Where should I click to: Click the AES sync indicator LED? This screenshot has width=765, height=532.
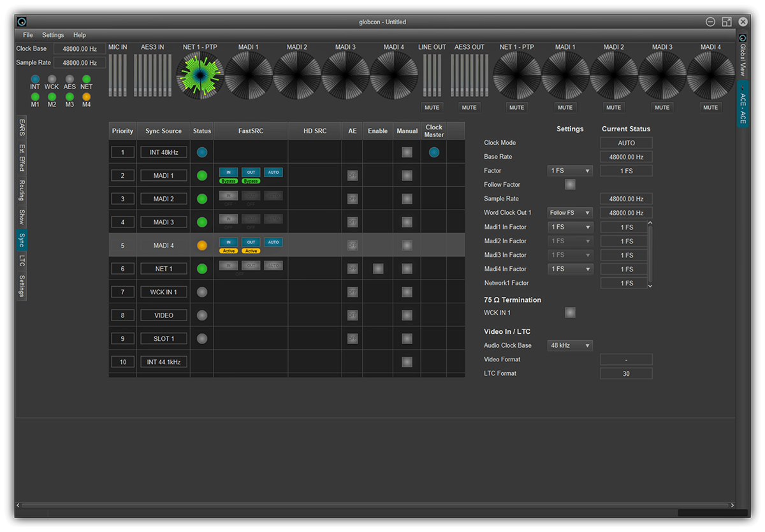coord(69,79)
